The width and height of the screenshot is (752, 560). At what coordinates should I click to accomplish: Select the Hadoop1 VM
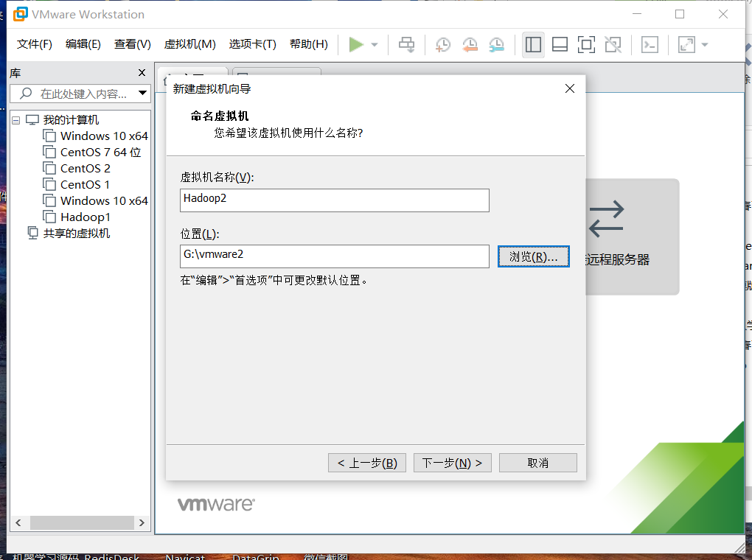click(x=86, y=217)
